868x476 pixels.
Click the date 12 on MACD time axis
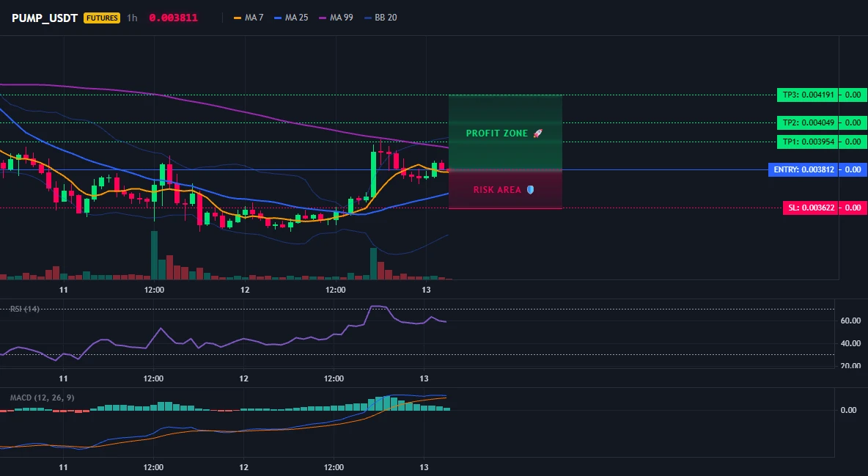click(x=243, y=467)
